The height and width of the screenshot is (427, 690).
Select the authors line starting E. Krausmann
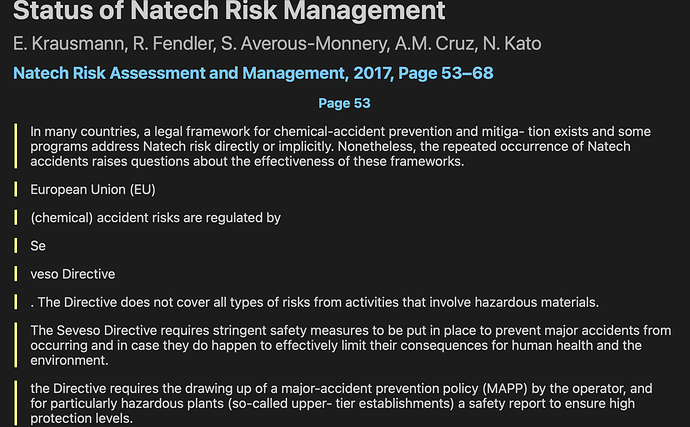click(x=277, y=44)
